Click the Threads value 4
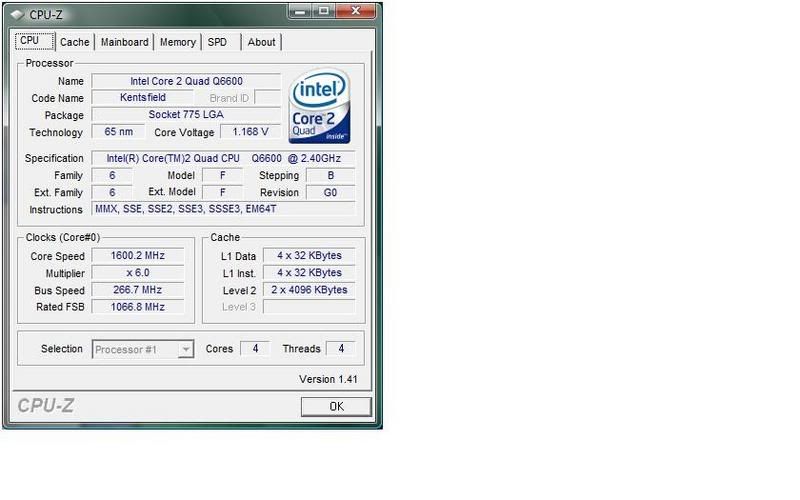 tap(341, 348)
